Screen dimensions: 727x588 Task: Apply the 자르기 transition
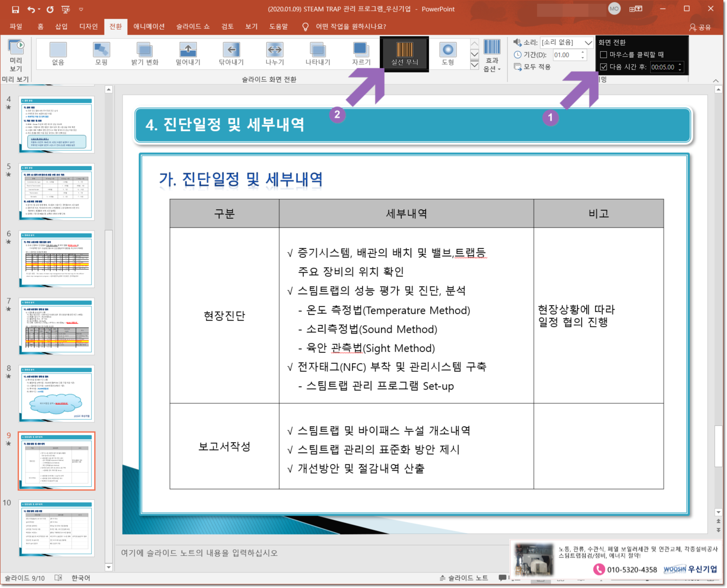[361, 54]
